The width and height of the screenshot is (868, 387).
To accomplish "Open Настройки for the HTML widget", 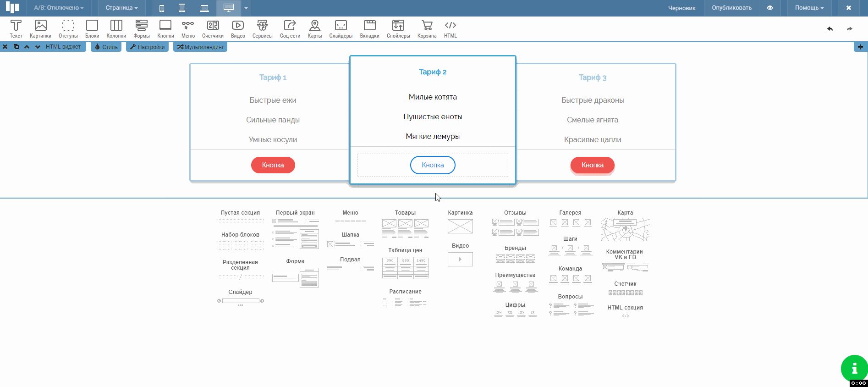I will [x=147, y=47].
